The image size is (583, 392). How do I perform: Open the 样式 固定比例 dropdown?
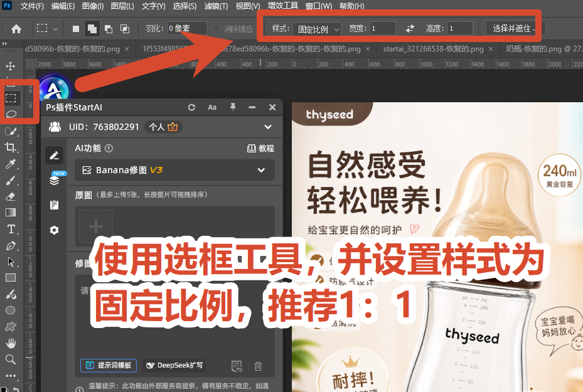(317, 29)
